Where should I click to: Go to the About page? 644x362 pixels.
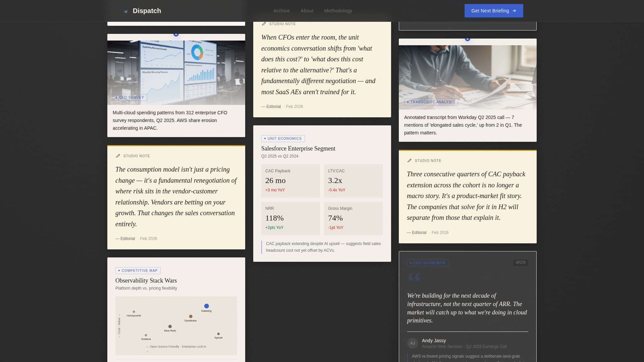307,11
